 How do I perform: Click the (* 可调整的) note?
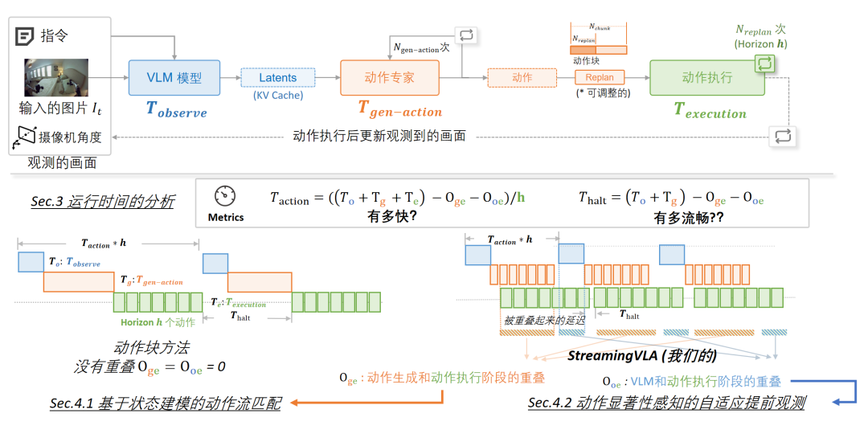point(603,93)
